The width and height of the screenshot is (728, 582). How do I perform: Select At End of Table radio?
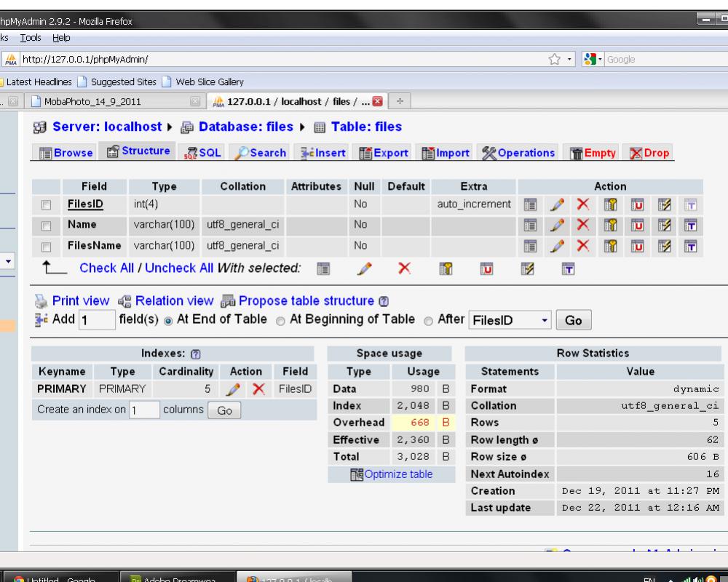(168, 321)
